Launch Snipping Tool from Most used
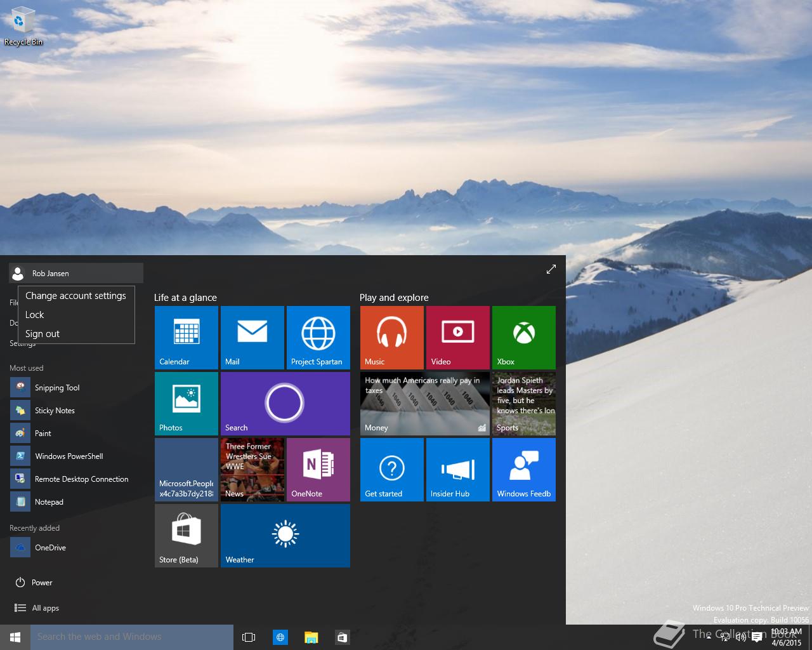Screen dimensions: 812x650 point(76,388)
